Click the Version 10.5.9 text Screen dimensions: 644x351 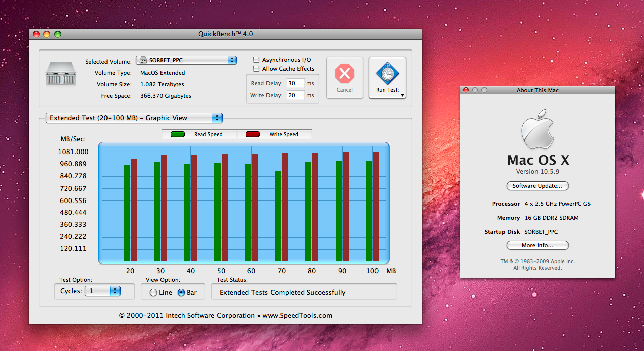click(538, 172)
